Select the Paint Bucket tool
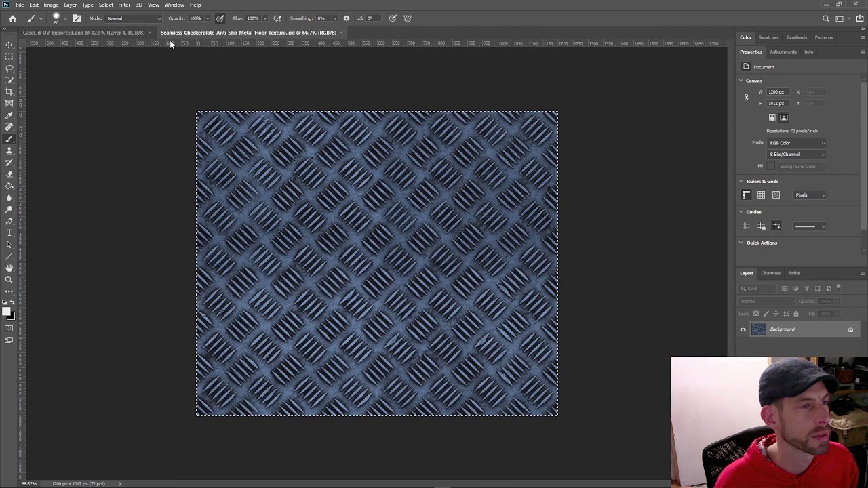Screen dimensions: 868x488 tap(9, 186)
